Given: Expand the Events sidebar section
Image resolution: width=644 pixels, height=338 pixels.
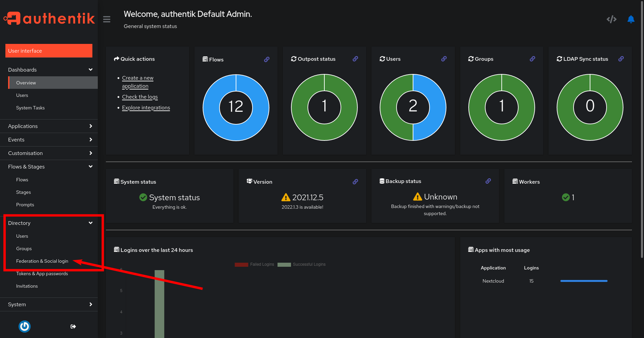Looking at the screenshot, I should pos(49,139).
